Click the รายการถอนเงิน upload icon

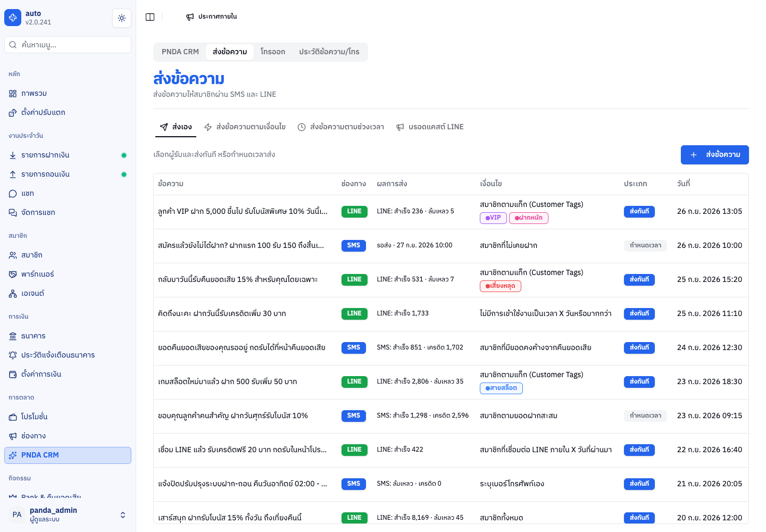[x=13, y=174]
